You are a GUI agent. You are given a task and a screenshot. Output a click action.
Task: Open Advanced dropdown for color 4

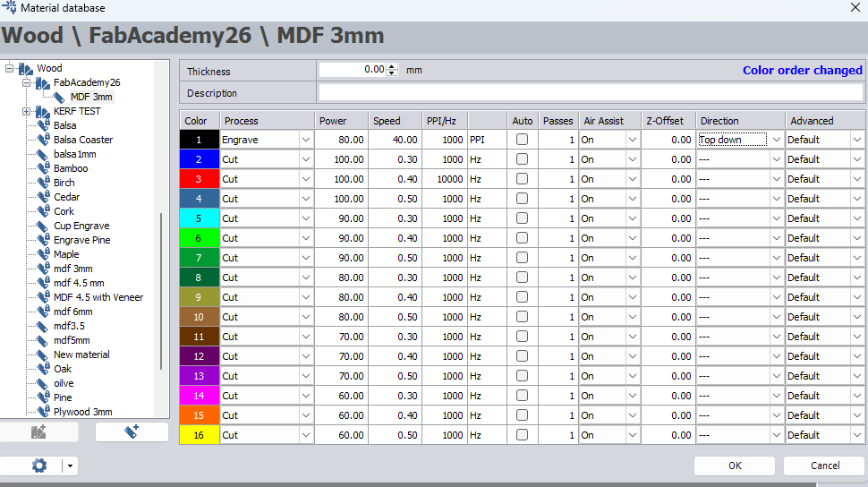pyautogui.click(x=857, y=199)
